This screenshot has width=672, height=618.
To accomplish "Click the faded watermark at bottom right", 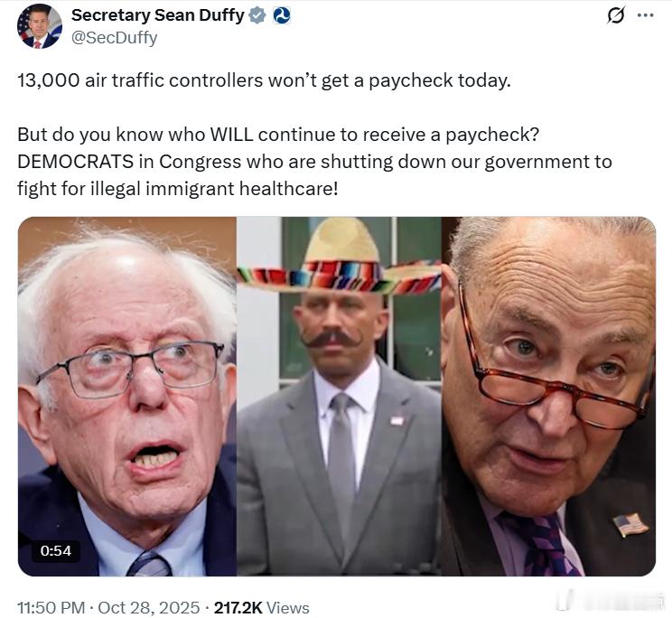I will [611, 600].
